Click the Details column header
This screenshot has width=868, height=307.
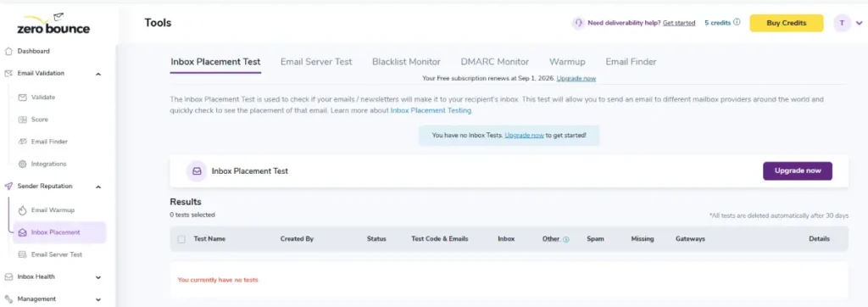click(820, 239)
